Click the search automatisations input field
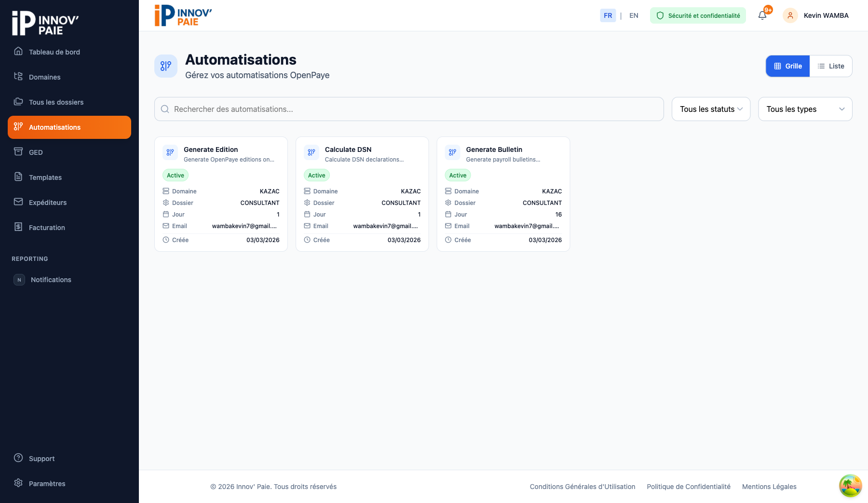This screenshot has width=868, height=503. (408, 109)
